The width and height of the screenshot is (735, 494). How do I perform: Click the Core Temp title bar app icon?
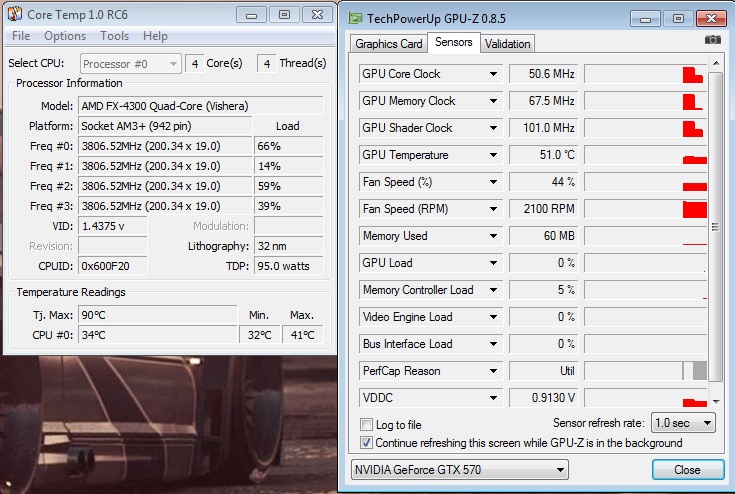point(15,14)
